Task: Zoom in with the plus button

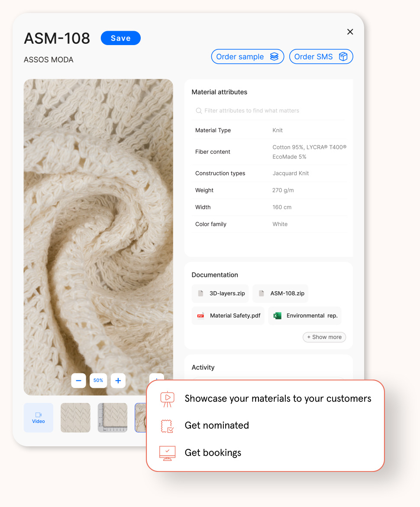Action: (118, 380)
